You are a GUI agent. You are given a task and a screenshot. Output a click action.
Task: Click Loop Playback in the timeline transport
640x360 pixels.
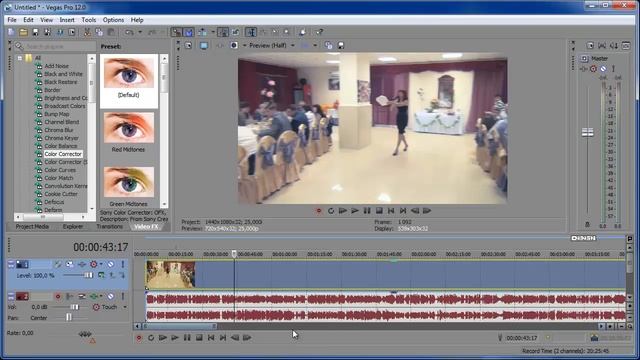pyautogui.click(x=151, y=338)
